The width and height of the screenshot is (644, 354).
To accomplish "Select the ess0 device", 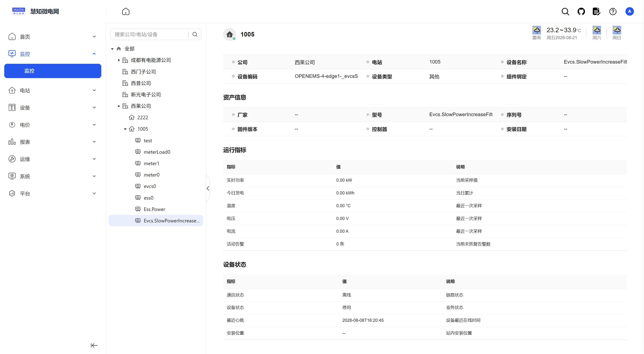I will point(148,198).
